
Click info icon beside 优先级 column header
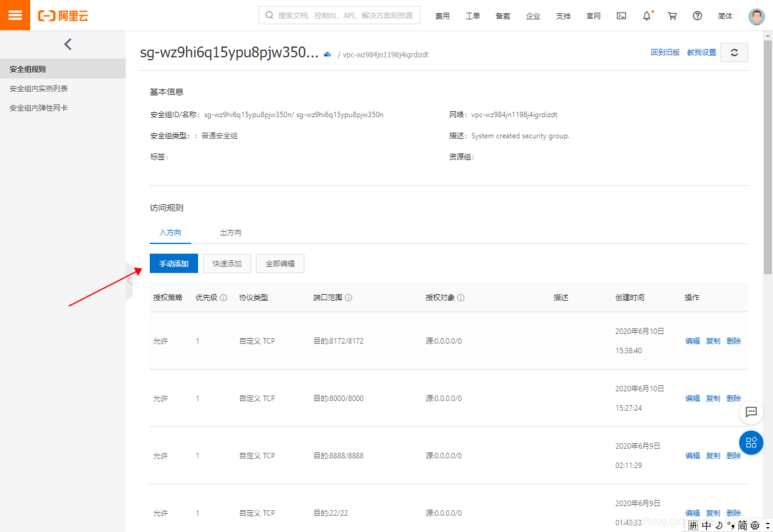223,298
